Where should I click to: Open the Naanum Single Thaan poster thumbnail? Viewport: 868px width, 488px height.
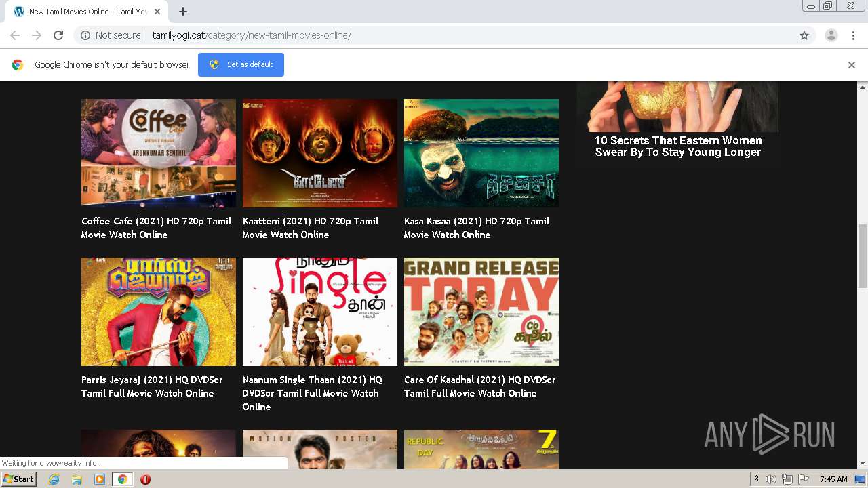(320, 312)
